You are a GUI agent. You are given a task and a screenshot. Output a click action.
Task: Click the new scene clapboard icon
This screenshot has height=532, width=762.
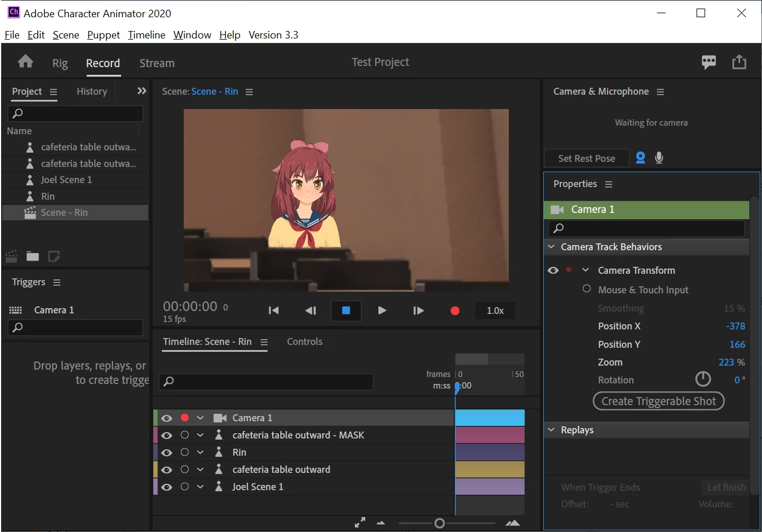click(11, 256)
